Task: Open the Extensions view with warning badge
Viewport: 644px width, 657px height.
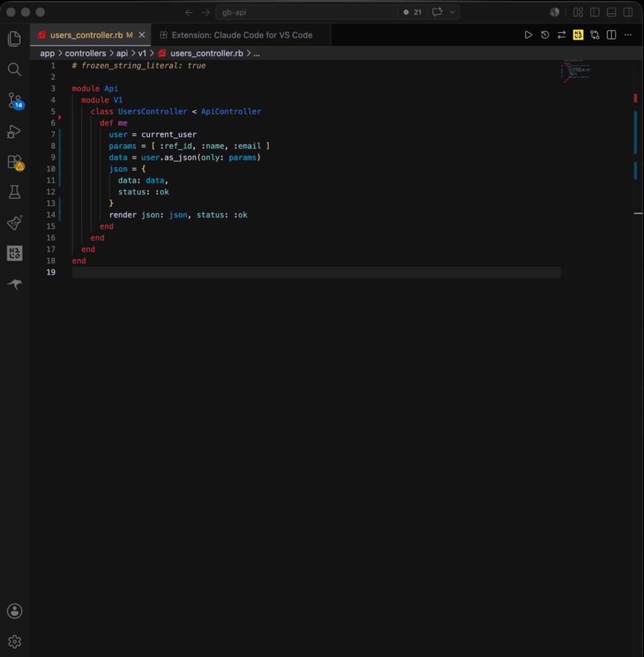Action: coord(15,163)
